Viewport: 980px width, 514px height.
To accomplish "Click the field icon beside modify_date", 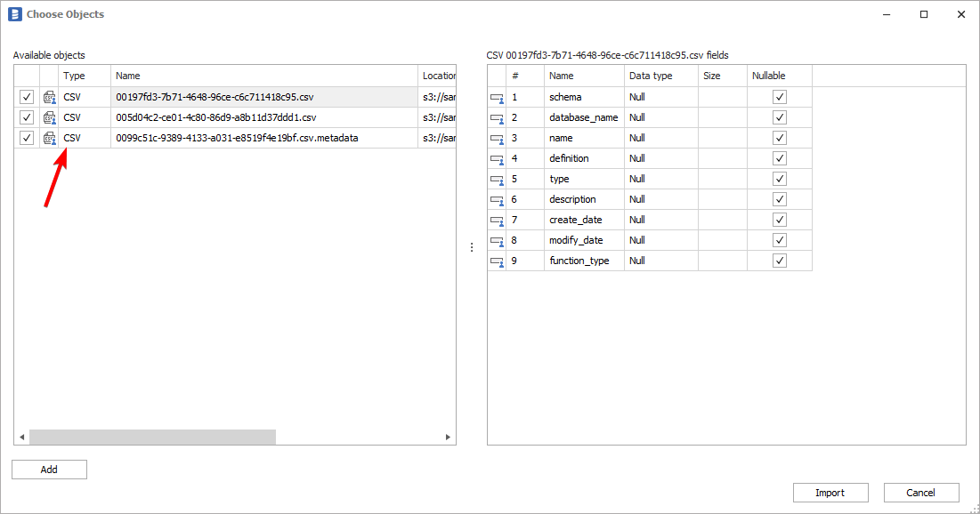I will click(x=498, y=239).
